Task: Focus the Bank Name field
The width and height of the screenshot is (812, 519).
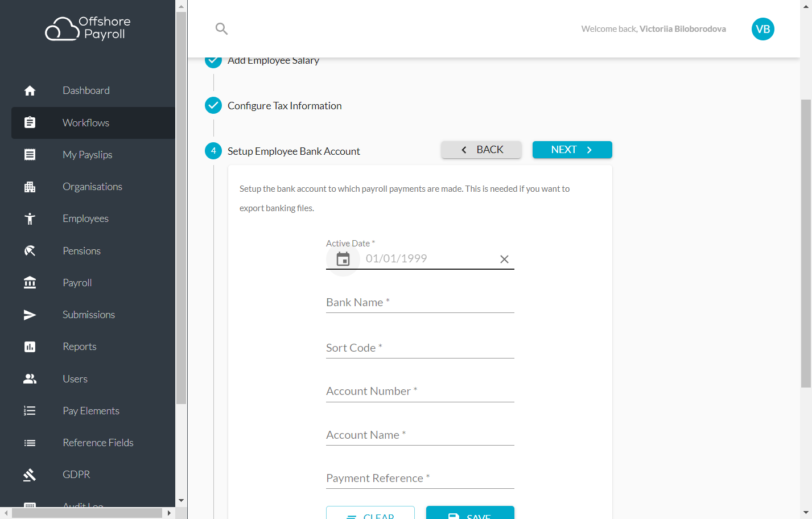Action: pos(420,303)
